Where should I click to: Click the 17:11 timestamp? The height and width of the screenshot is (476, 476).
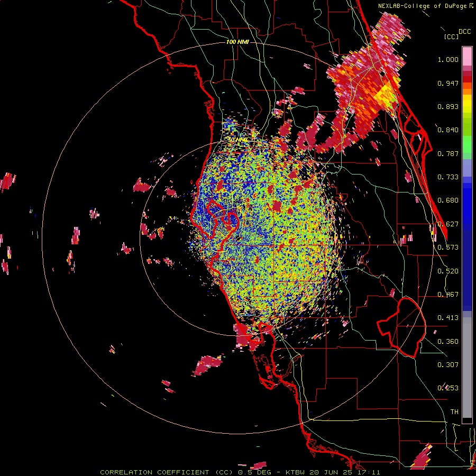point(368,472)
